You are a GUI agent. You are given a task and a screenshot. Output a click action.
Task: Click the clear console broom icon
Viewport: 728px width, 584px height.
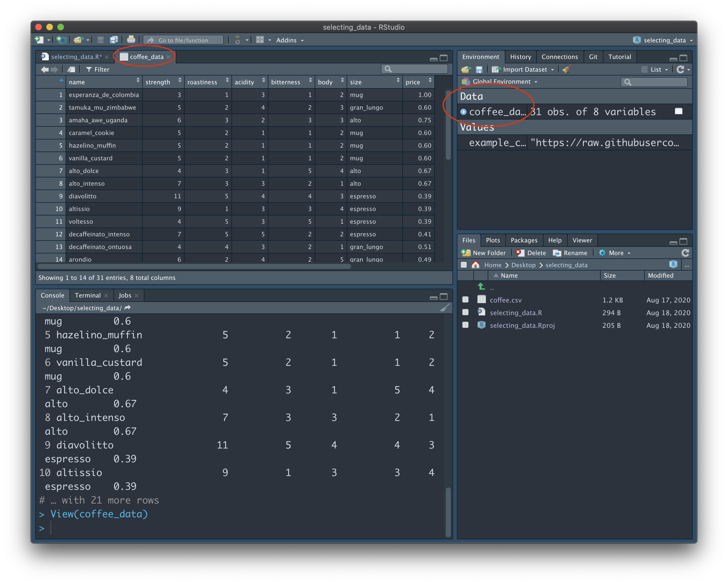[444, 308]
